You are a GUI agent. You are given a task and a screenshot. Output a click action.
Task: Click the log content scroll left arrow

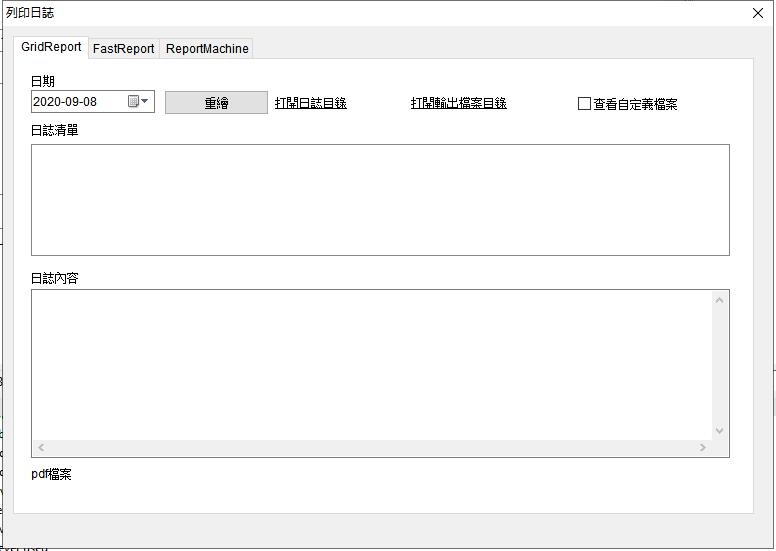(x=41, y=448)
